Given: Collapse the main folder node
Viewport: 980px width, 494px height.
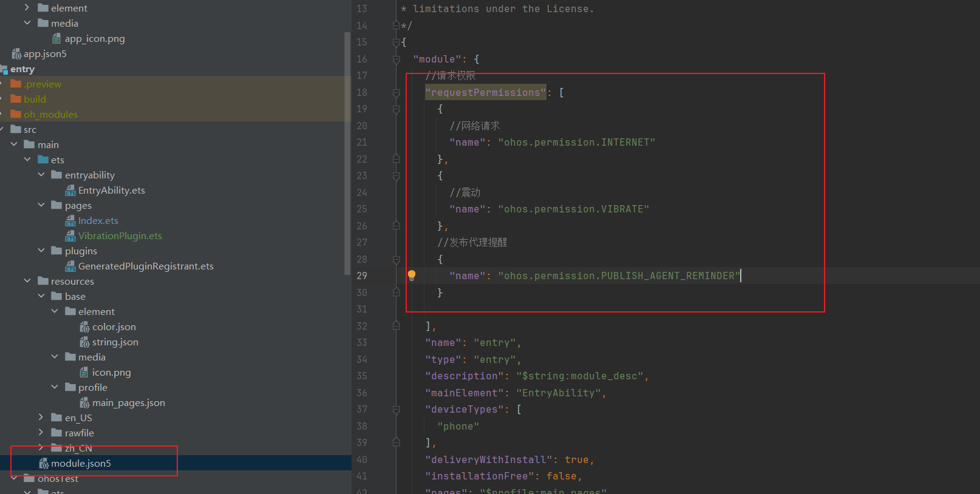Looking at the screenshot, I should pos(14,144).
